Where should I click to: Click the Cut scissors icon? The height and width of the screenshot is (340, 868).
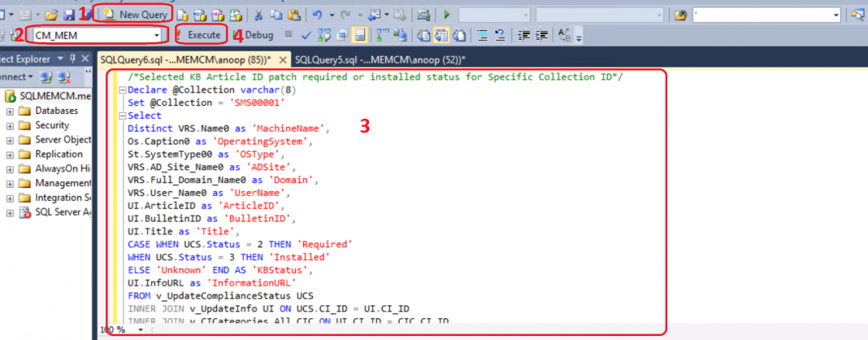coord(258,15)
